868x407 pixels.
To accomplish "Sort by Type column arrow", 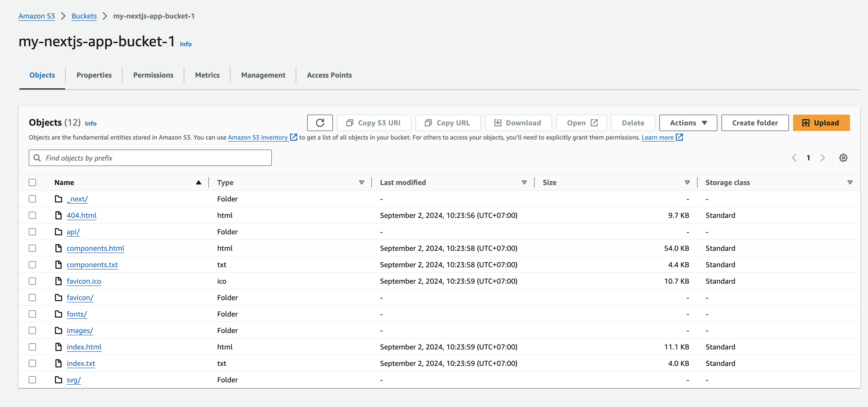I will pos(361,182).
